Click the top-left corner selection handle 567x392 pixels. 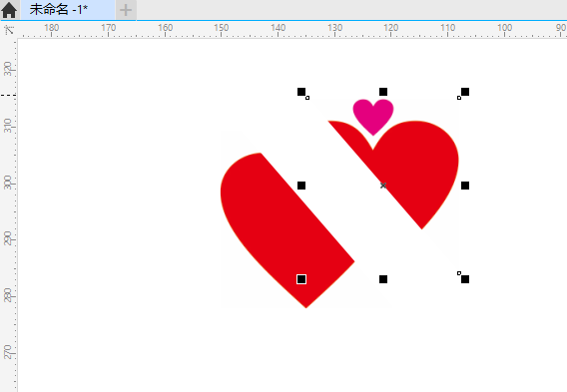301,92
